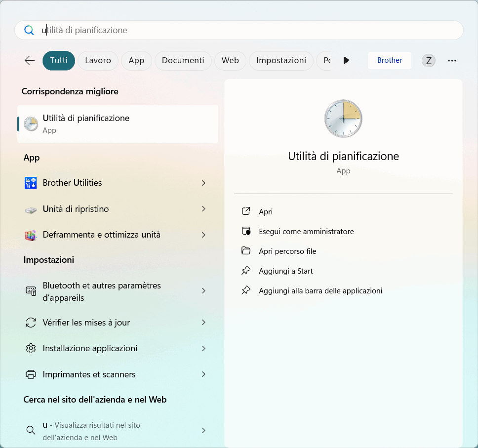Click Deframmenta e ottimizza unità icon
Screen dimensions: 478x448
(x=31, y=235)
